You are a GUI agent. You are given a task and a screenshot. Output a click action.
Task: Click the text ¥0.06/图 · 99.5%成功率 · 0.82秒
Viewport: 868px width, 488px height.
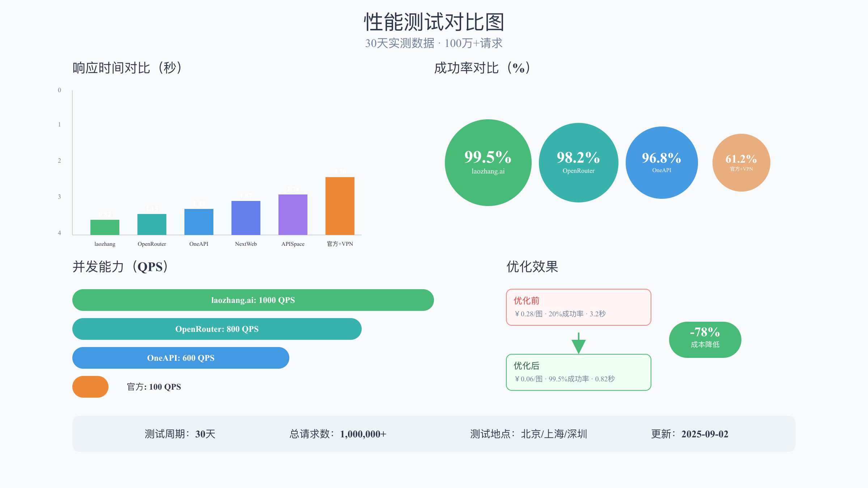pyautogui.click(x=565, y=379)
